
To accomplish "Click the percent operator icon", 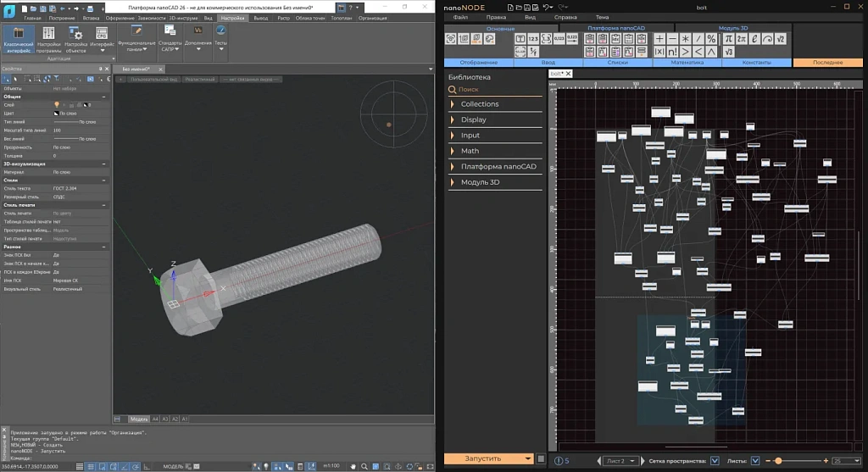I will (711, 39).
